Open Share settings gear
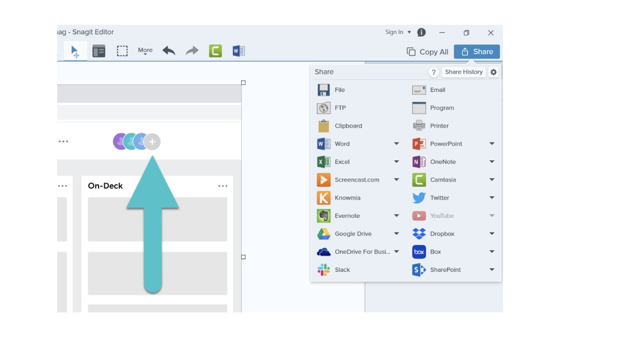The width and height of the screenshot is (644, 348). [493, 72]
